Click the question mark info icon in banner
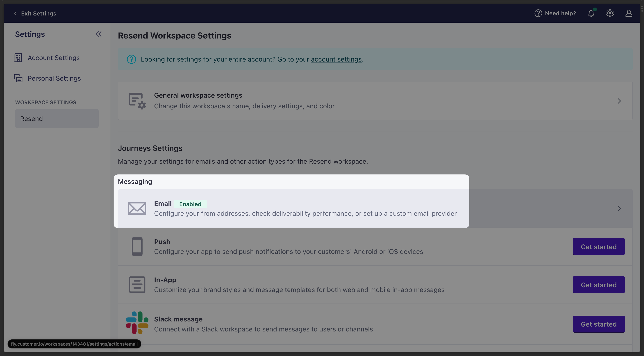 [x=131, y=59]
